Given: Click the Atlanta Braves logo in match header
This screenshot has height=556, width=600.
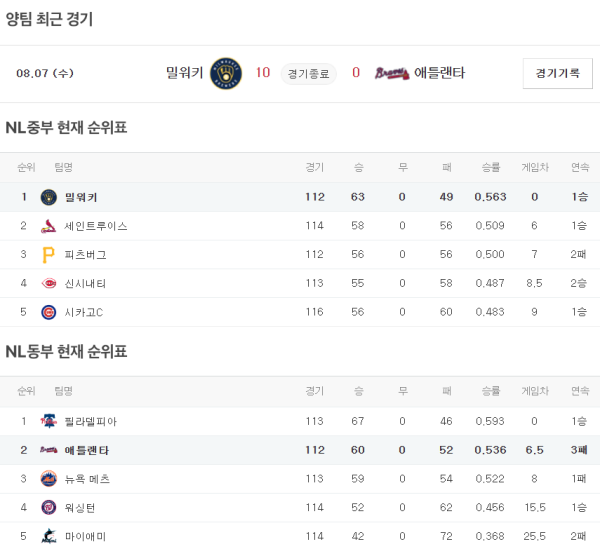Looking at the screenshot, I should 392,73.
